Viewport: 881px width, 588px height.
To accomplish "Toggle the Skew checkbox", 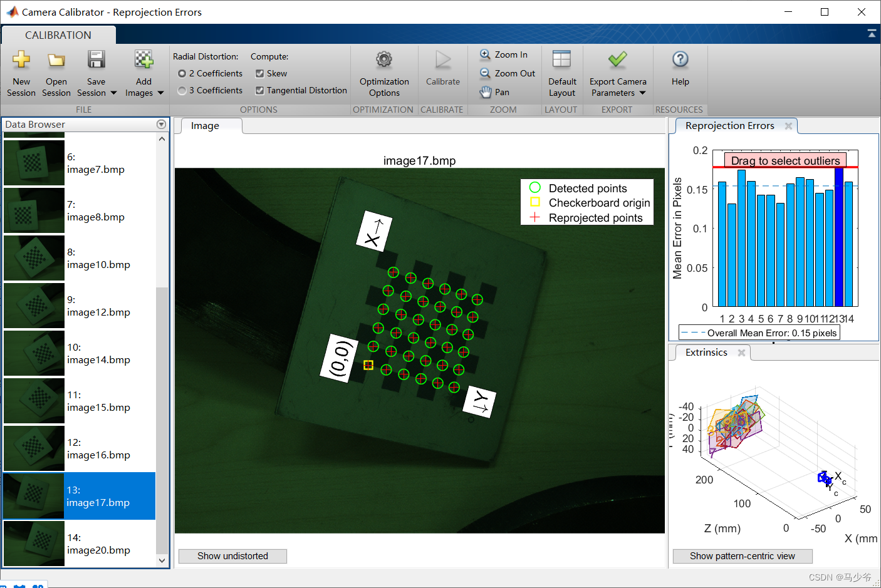I will [x=259, y=74].
